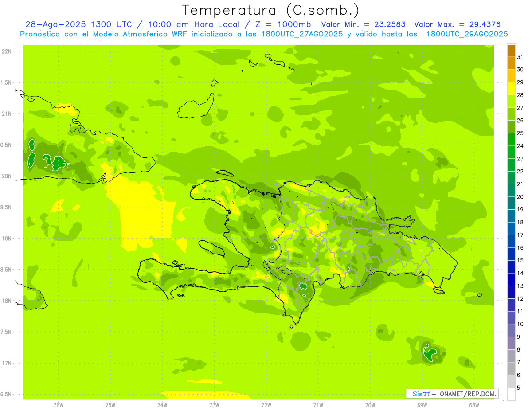Image resolution: width=532 pixels, height=411 pixels.
Task: Pick the legend color between 10 and 11
Action: tap(511, 317)
